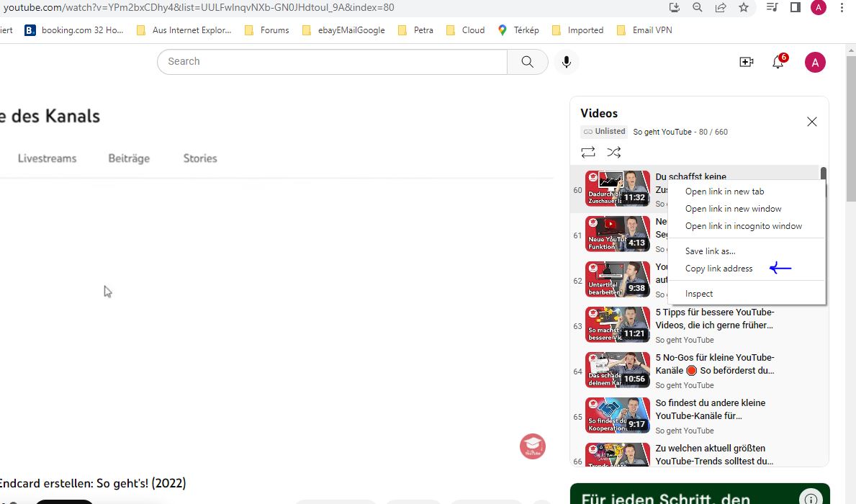856x504 pixels.
Task: Switch to the Livestreams tab
Action: [47, 158]
